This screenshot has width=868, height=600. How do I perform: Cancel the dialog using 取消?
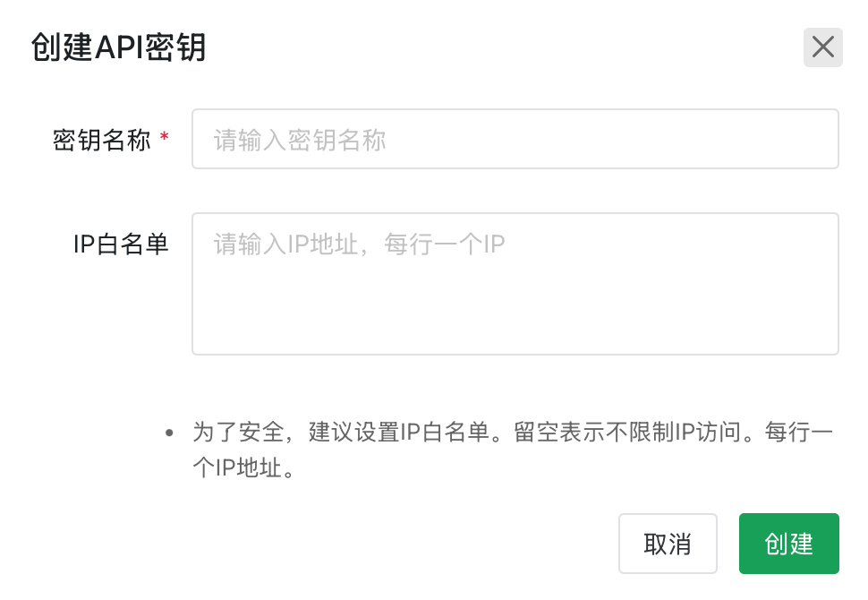[668, 544]
